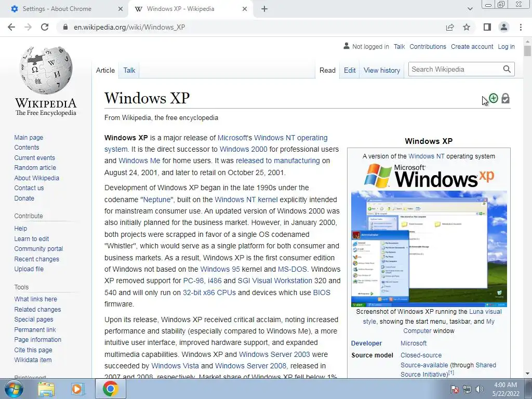Open the Edit tab

[350, 70]
